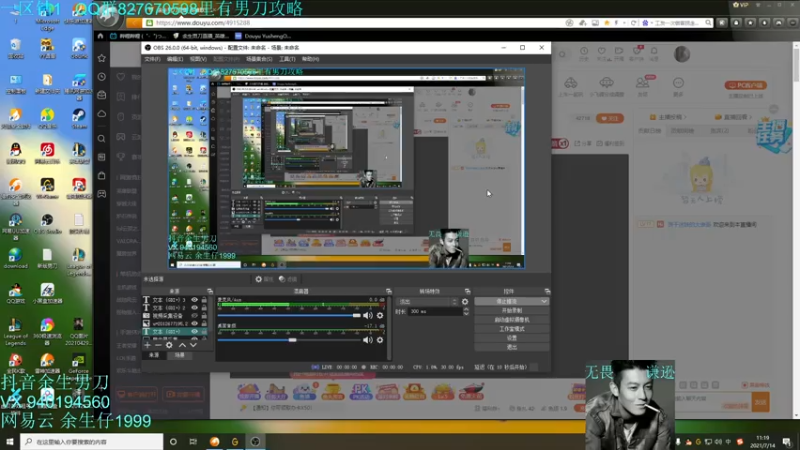The width and height of the screenshot is (800, 450).
Task: Click the orange PC客户端 button on Douyu
Action: click(x=746, y=85)
